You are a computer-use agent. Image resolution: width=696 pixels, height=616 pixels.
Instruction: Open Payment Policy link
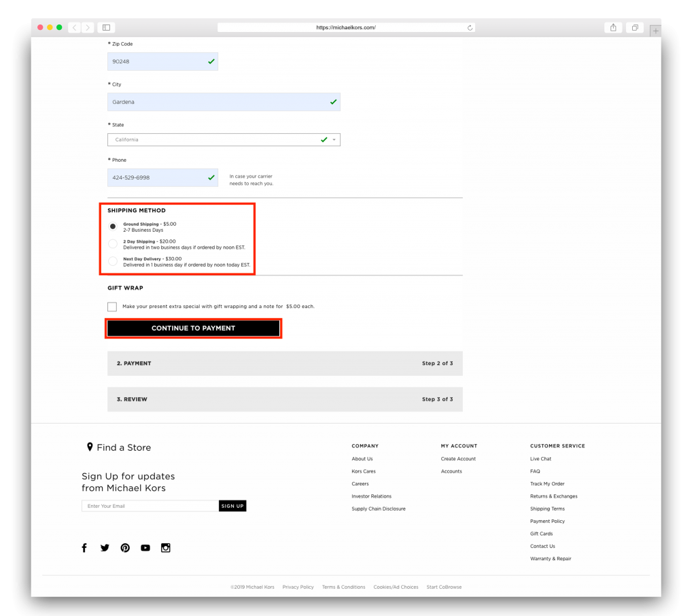click(547, 521)
